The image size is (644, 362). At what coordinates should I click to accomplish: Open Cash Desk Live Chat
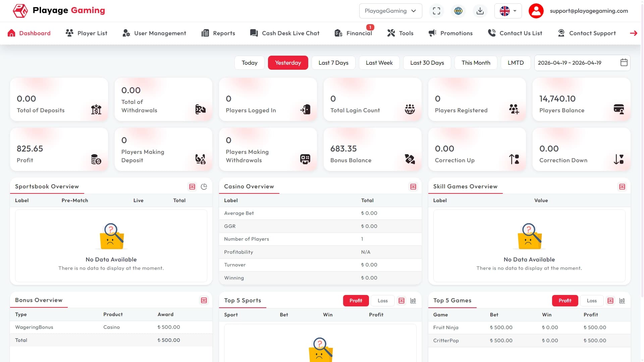pos(285,33)
